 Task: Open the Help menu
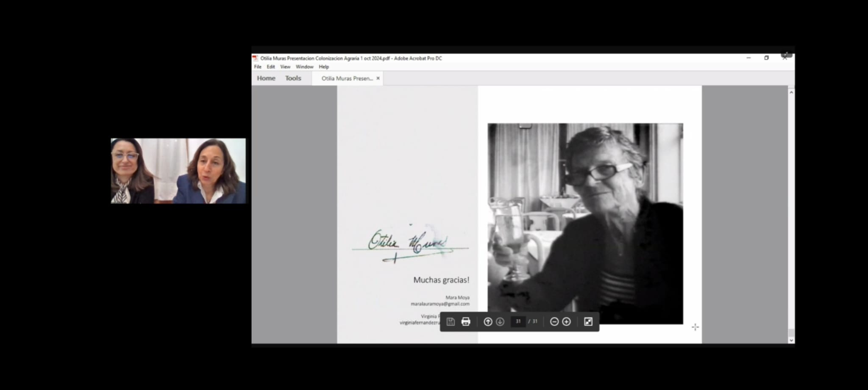324,67
